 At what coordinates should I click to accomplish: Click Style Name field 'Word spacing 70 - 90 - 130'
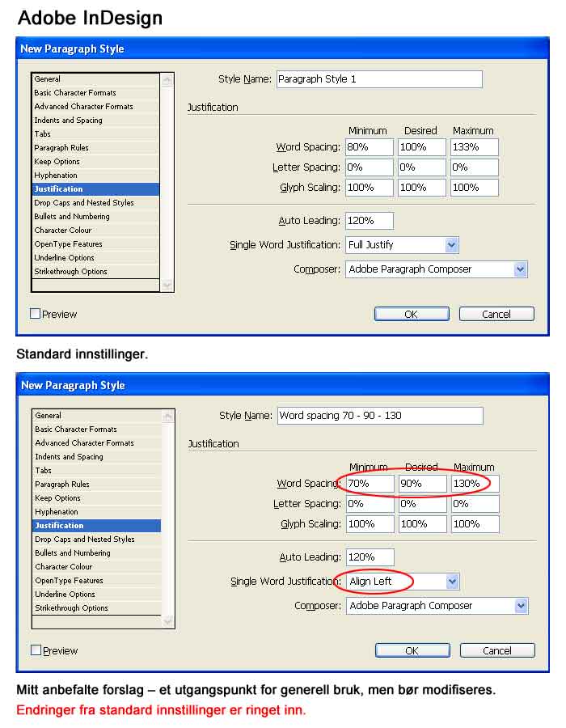(x=380, y=416)
